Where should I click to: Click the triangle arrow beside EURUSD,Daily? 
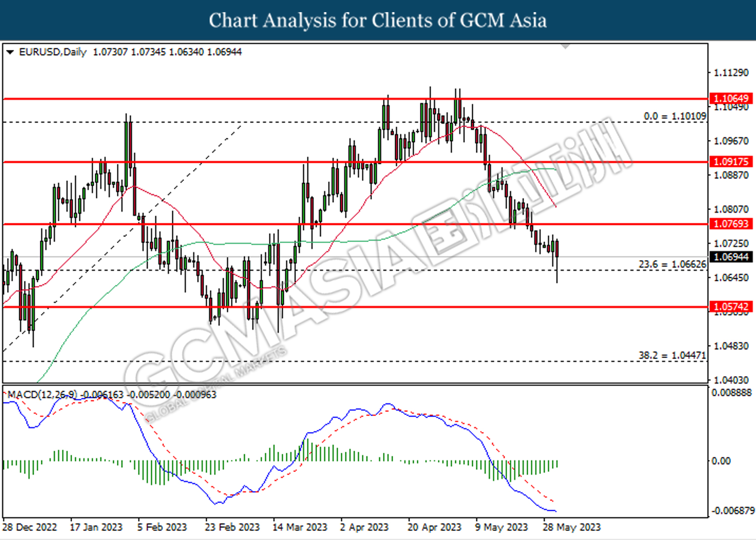pyautogui.click(x=10, y=52)
